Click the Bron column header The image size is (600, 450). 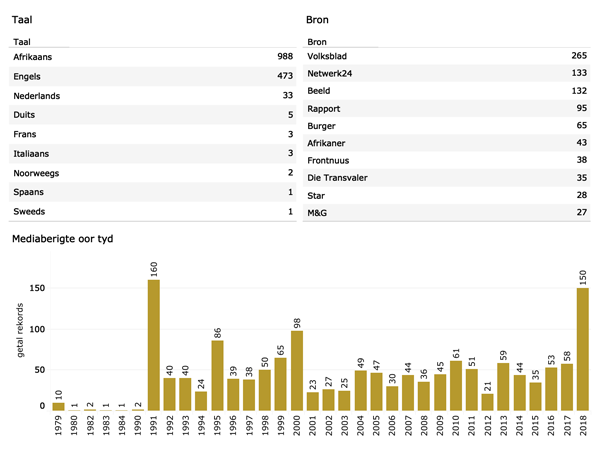coord(317,42)
